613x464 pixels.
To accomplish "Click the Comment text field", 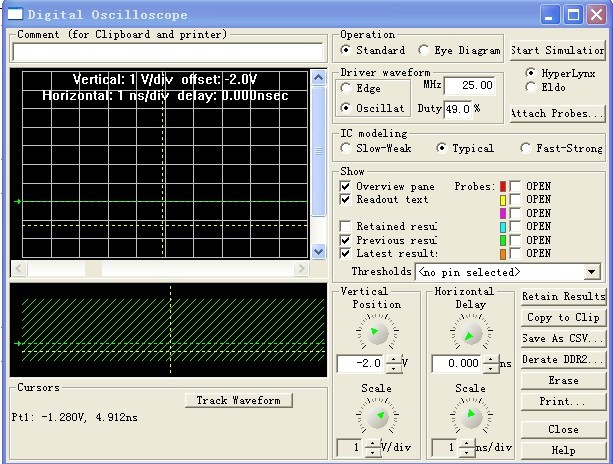I will point(168,50).
